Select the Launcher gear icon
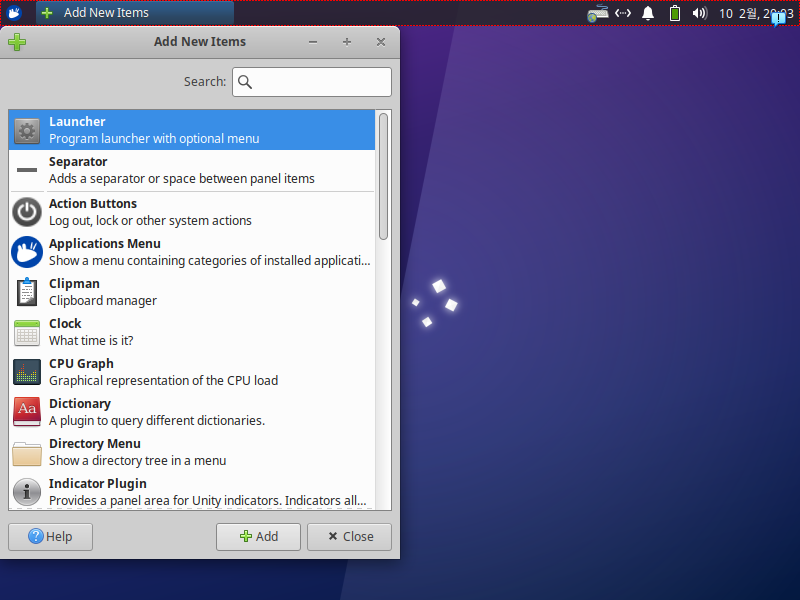800x600 pixels. [27, 131]
